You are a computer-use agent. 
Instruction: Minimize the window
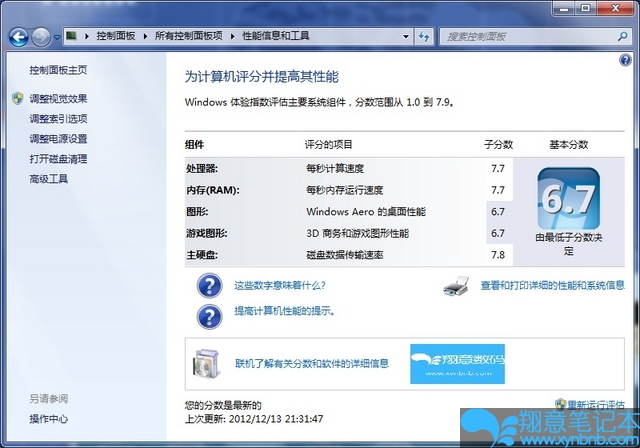(x=564, y=8)
